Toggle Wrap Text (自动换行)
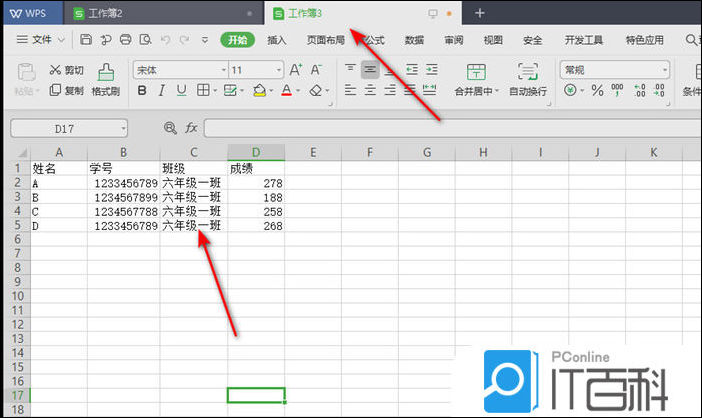This screenshot has height=418, width=702. pos(528,80)
